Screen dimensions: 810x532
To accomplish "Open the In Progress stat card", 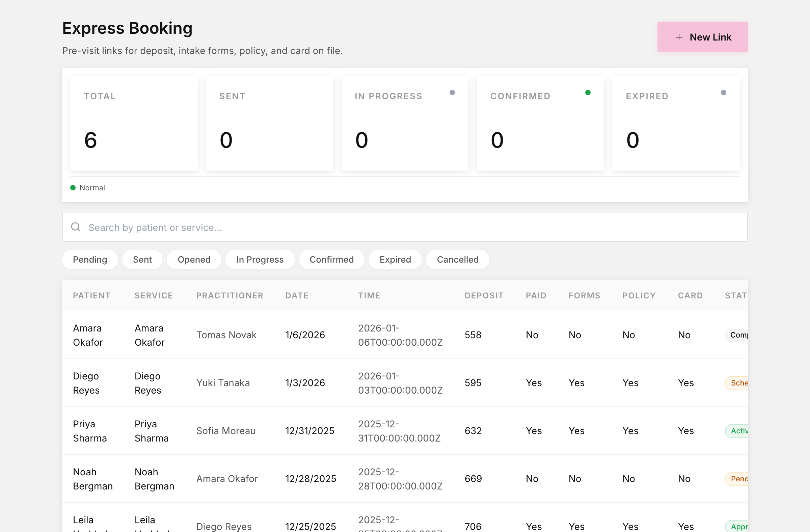I will 405,124.
